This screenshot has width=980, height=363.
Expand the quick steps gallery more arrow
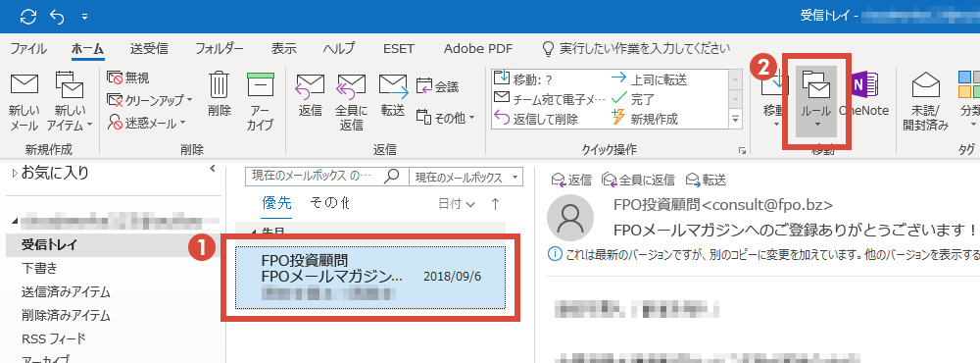click(x=736, y=119)
